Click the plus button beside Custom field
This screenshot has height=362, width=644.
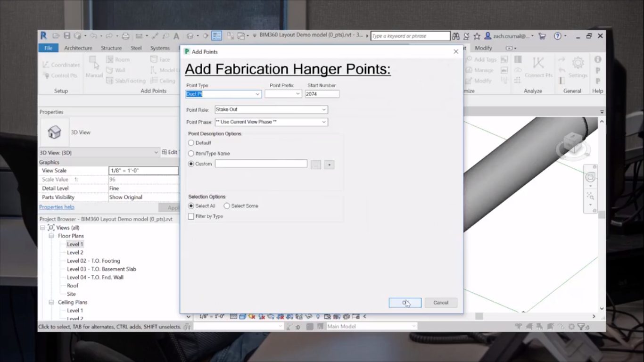(x=329, y=165)
